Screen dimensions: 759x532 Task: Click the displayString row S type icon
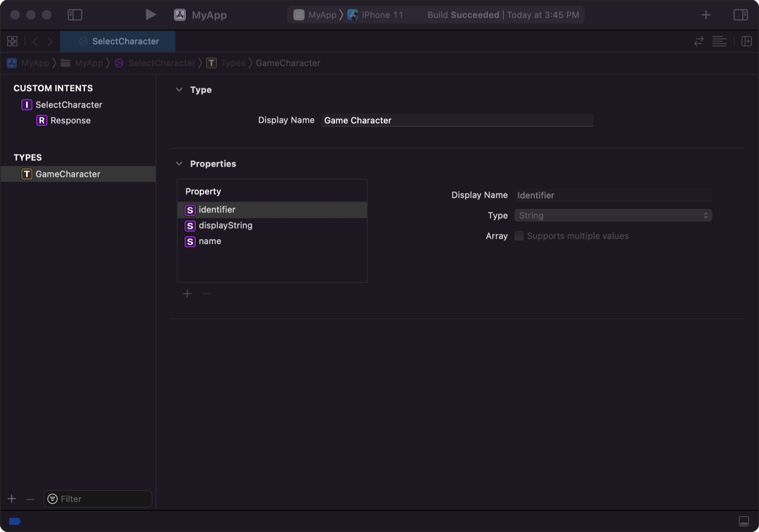click(x=190, y=225)
